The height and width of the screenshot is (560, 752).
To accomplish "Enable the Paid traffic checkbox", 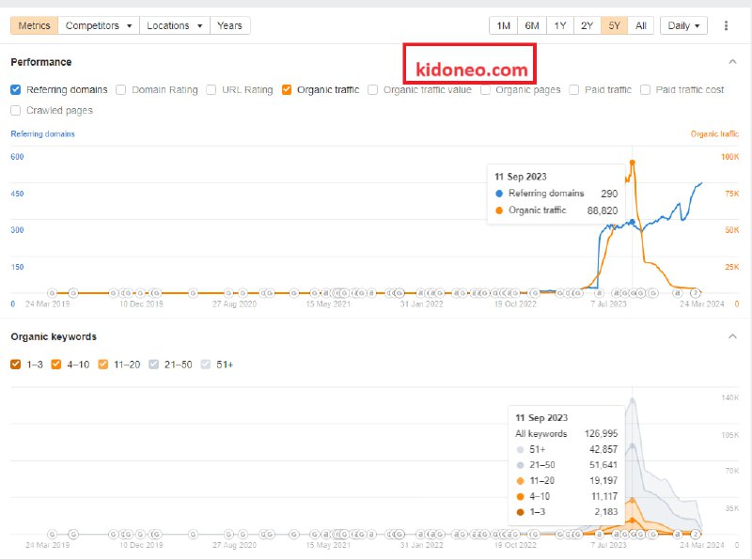I will pyautogui.click(x=574, y=89).
